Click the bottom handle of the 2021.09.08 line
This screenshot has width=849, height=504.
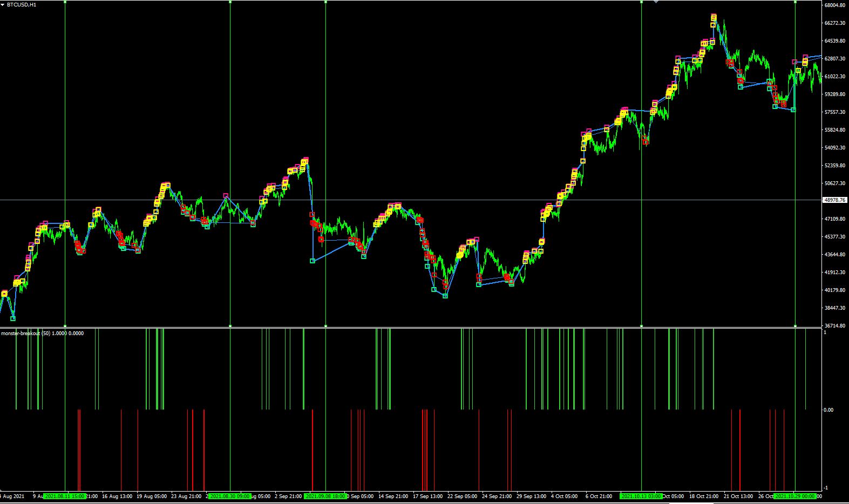(x=325, y=326)
